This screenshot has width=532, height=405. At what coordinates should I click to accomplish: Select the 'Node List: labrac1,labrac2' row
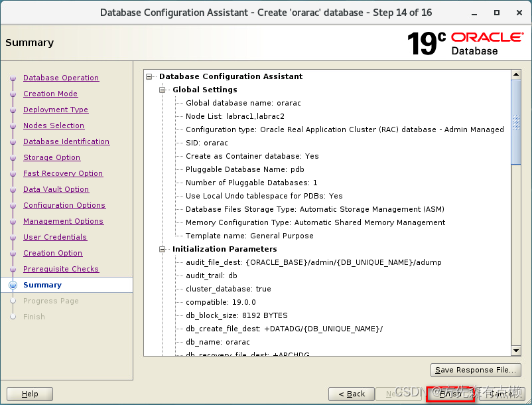235,116
